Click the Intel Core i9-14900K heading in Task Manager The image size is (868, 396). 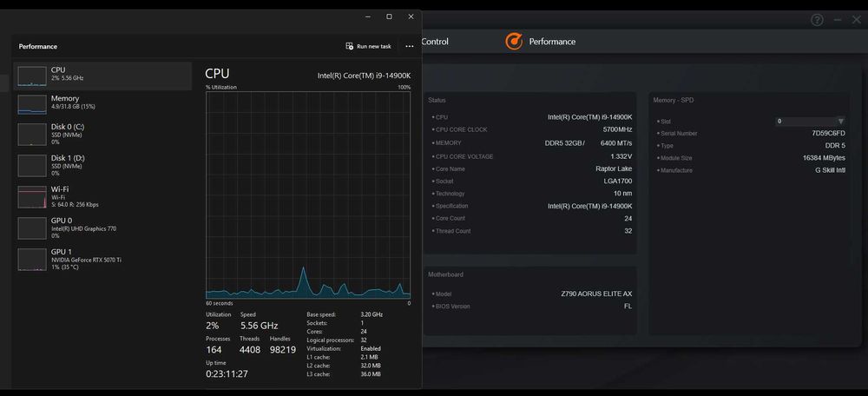[x=364, y=76]
